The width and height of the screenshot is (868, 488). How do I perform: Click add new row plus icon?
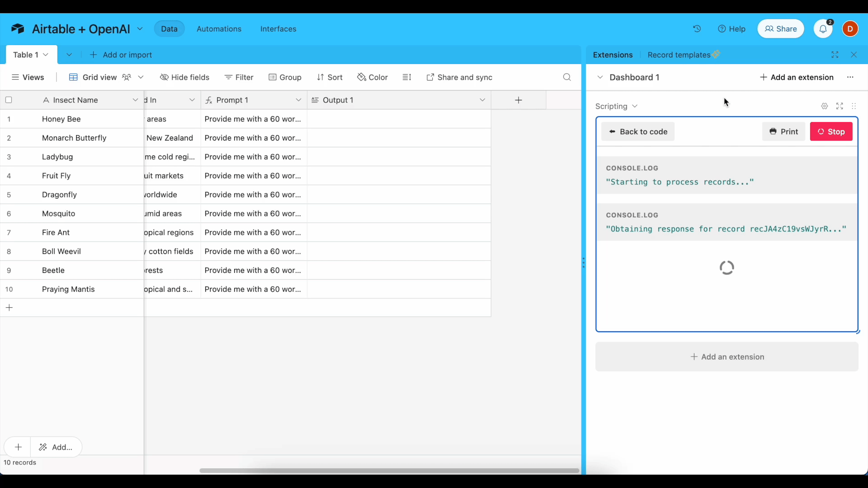coord(9,308)
